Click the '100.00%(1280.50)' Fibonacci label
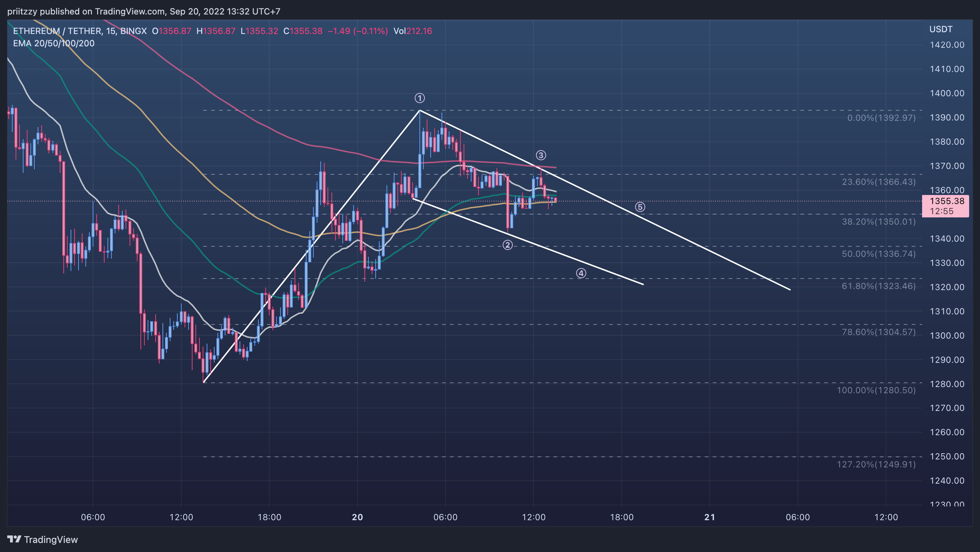Image resolution: width=980 pixels, height=552 pixels. point(876,390)
